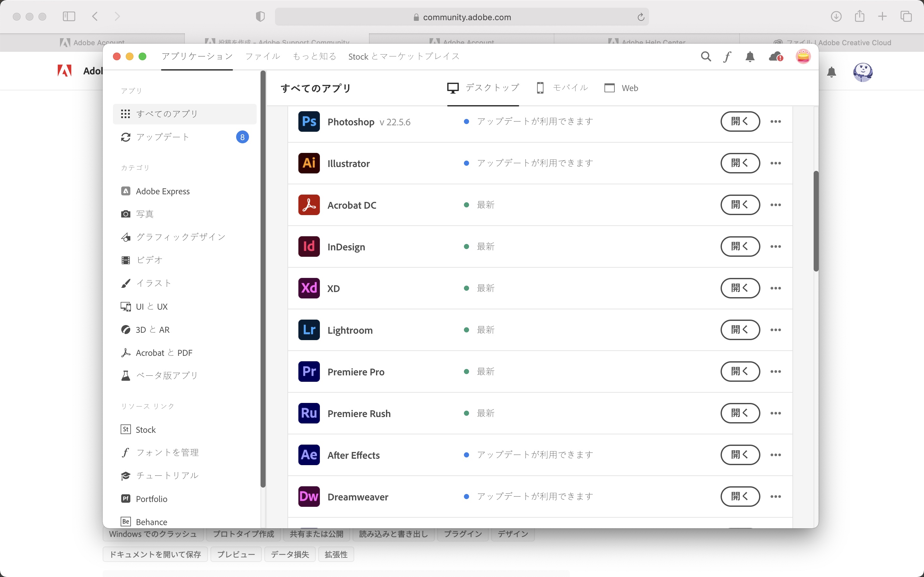The height and width of the screenshot is (577, 924).
Task: Open フォントを管理 in the sidebar
Action: 167,452
